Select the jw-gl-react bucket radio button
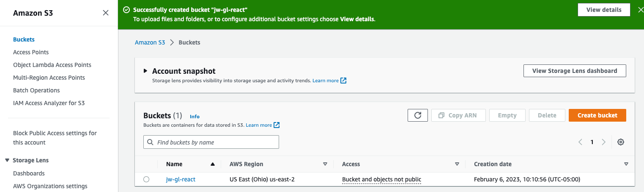This screenshot has width=644, height=192. click(146, 179)
